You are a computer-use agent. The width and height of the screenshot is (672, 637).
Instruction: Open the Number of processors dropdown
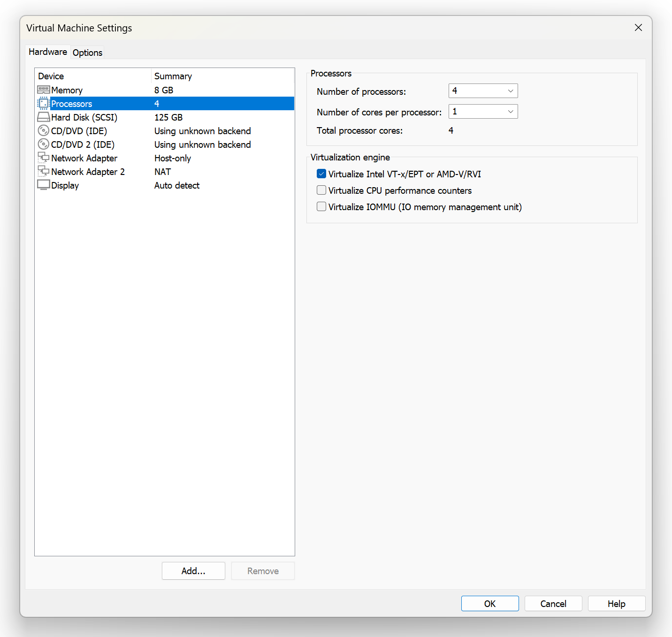[x=483, y=91]
